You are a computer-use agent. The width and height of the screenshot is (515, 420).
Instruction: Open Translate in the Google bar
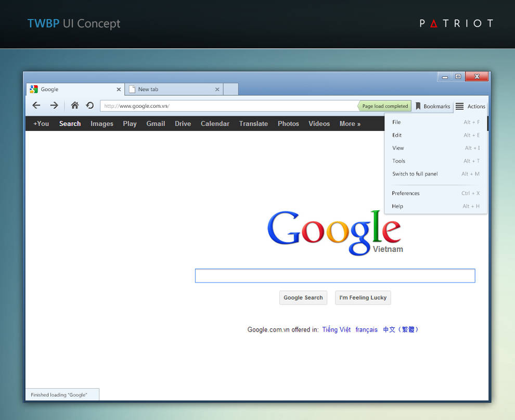click(x=253, y=123)
